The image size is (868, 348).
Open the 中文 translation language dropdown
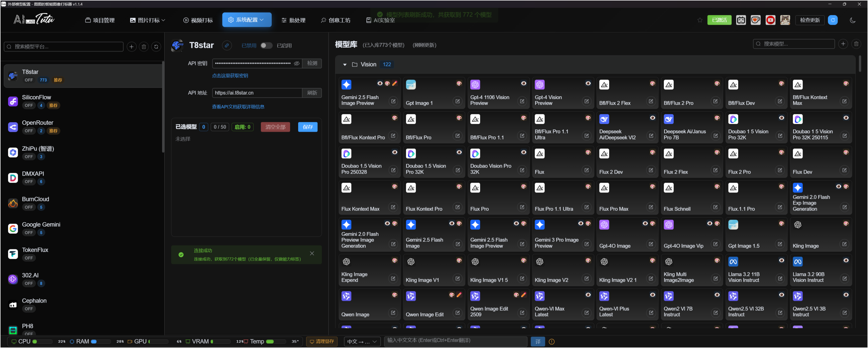(x=362, y=342)
